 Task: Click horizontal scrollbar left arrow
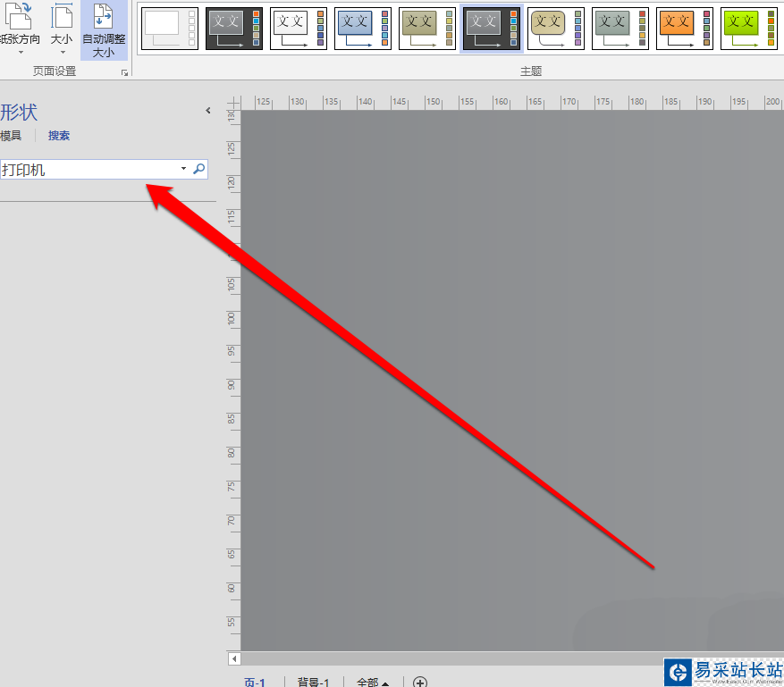click(x=234, y=658)
